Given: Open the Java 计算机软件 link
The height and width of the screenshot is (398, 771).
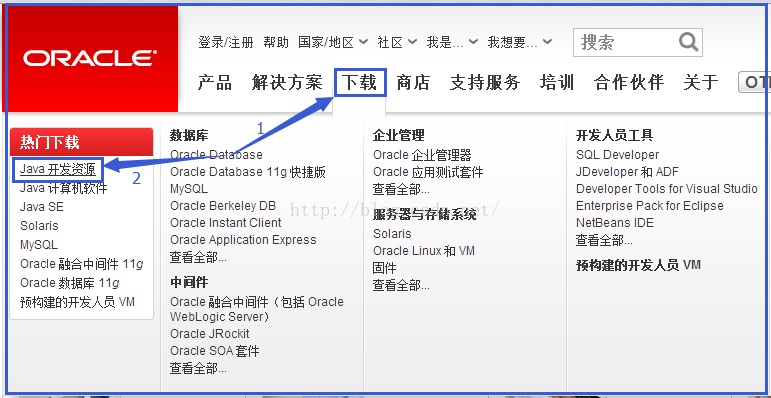Looking at the screenshot, I should click(x=63, y=188).
